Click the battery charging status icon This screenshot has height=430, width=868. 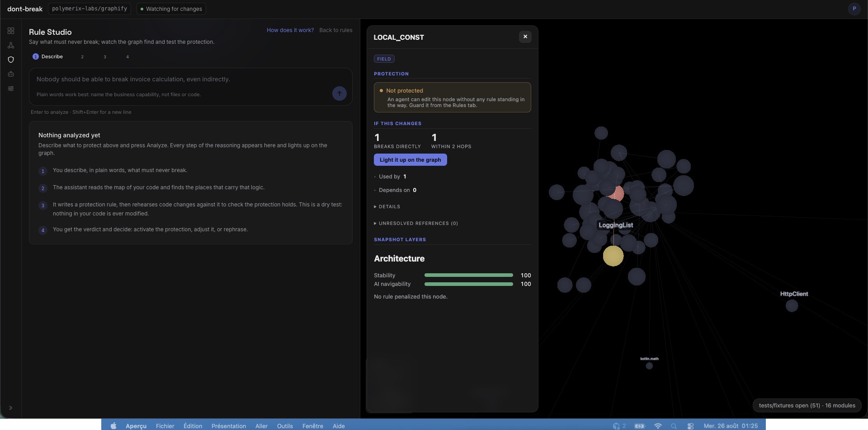point(640,426)
